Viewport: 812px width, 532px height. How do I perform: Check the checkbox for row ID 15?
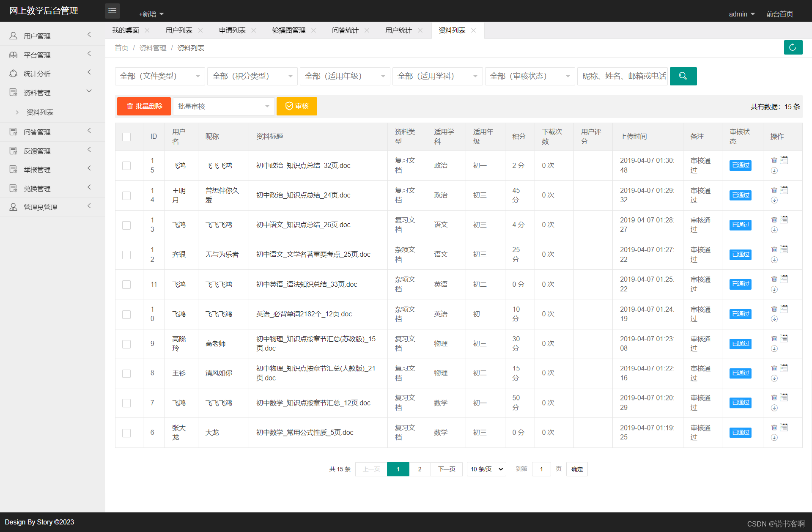[x=126, y=166]
